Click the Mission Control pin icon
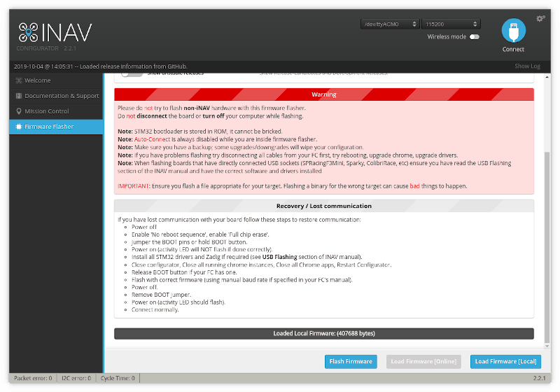 click(x=18, y=111)
